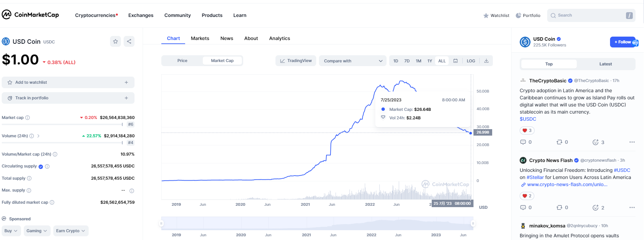Open the calendar date range picker icon
Viewport: 644px width, 240px height.
pos(455,61)
